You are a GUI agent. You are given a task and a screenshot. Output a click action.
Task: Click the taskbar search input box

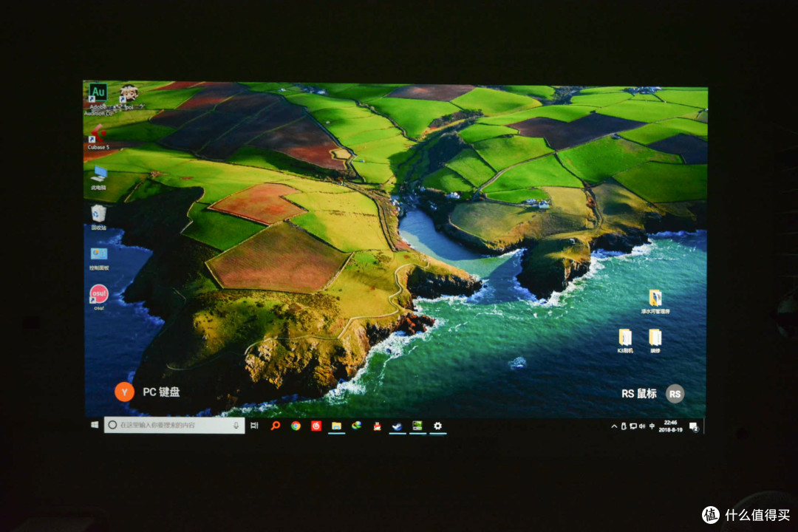tap(174, 425)
